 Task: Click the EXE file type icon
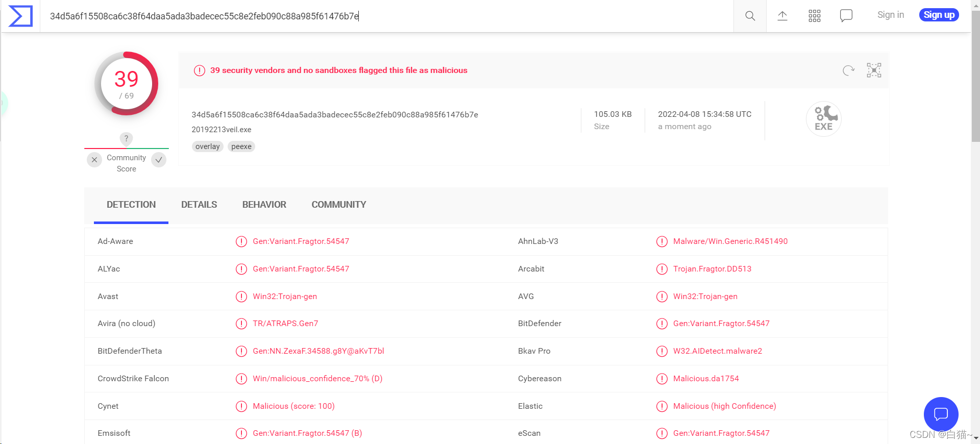coord(824,119)
